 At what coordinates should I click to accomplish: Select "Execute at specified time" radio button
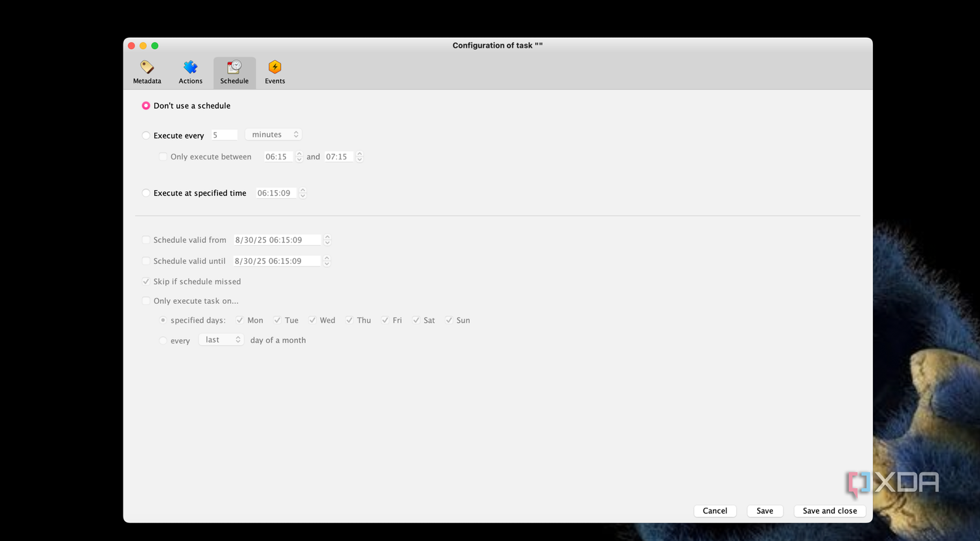(146, 193)
